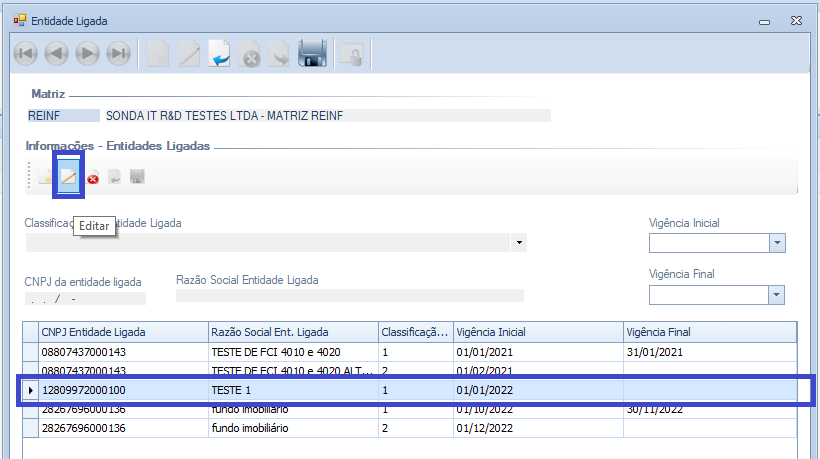Screen dimensions: 820x459
Task: Click the Vigência Final column header
Action: 708,332
